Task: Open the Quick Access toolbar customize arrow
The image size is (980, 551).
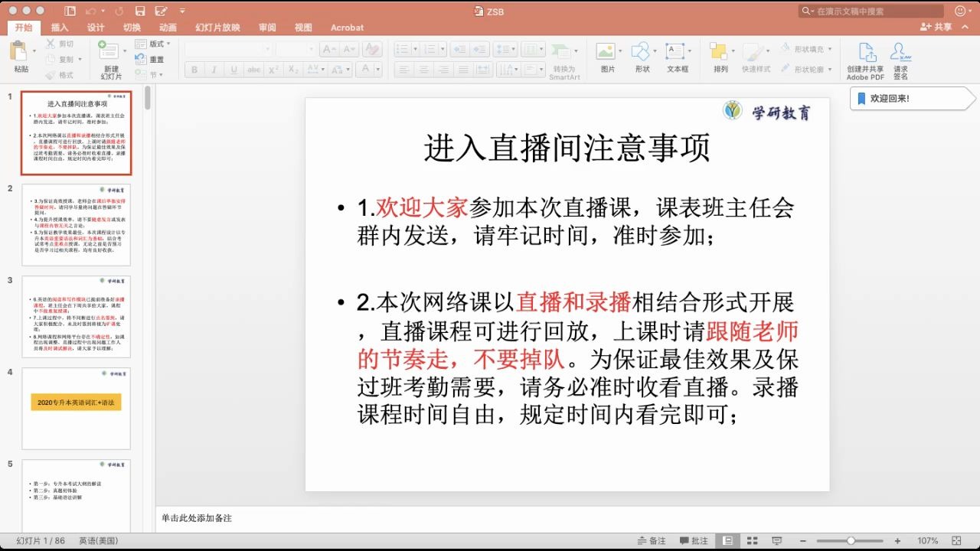Action: click(181, 11)
